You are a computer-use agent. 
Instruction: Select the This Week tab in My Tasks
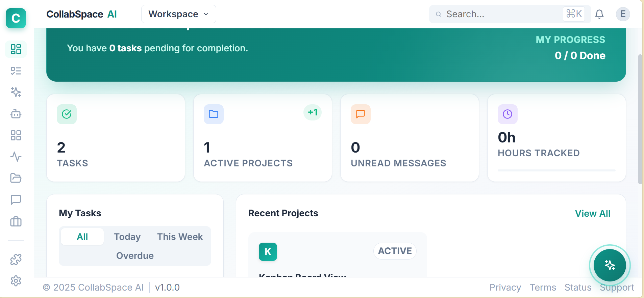click(180, 237)
